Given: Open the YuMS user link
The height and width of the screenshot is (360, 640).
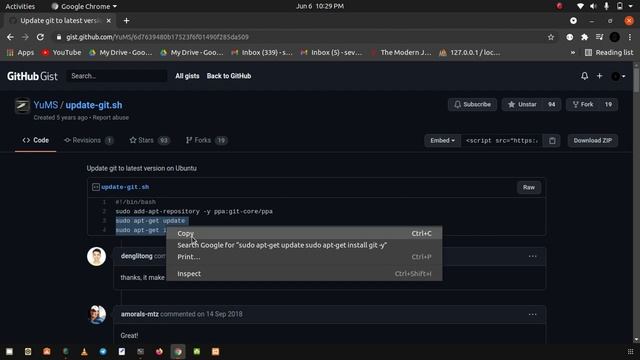Looking at the screenshot, I should (46, 105).
